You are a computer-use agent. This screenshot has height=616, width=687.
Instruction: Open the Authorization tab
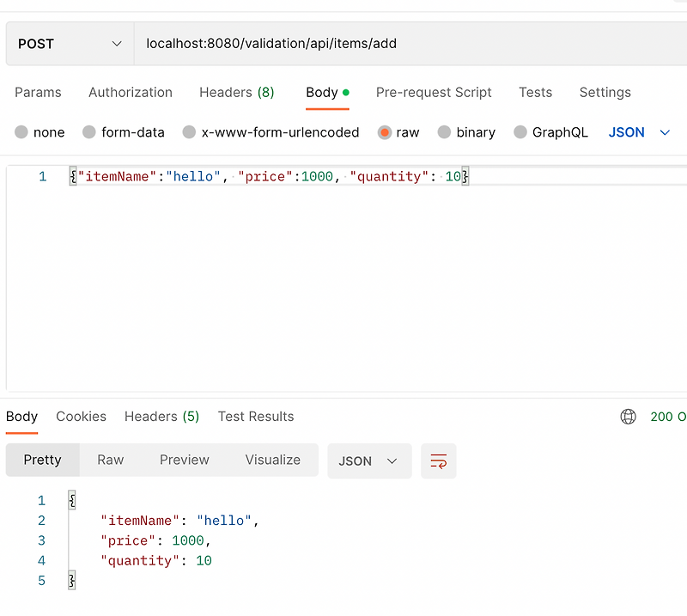131,93
